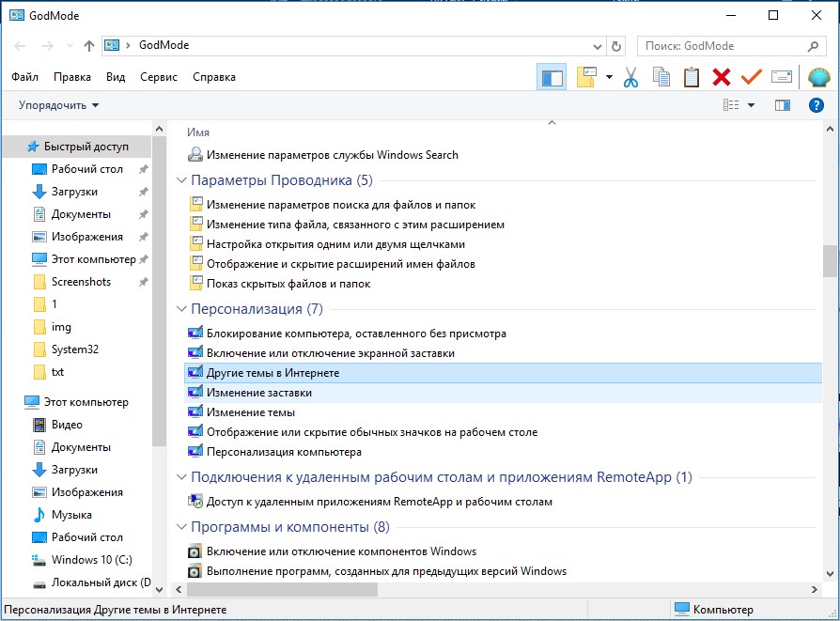The width and height of the screenshot is (840, 621).
Task: Open address bar history dropdown
Action: (598, 47)
